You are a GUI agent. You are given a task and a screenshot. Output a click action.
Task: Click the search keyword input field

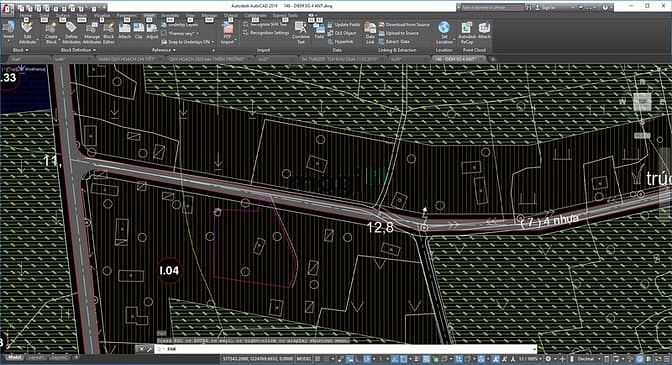[492, 8]
